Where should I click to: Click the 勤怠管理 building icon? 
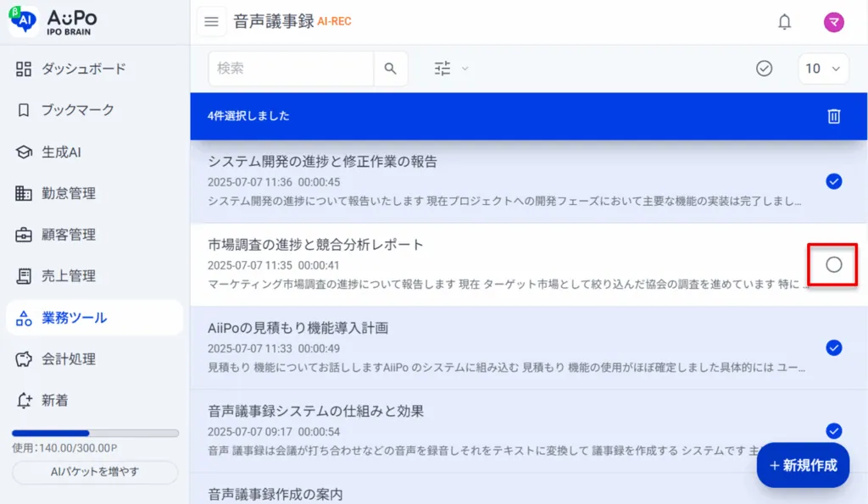coord(23,193)
